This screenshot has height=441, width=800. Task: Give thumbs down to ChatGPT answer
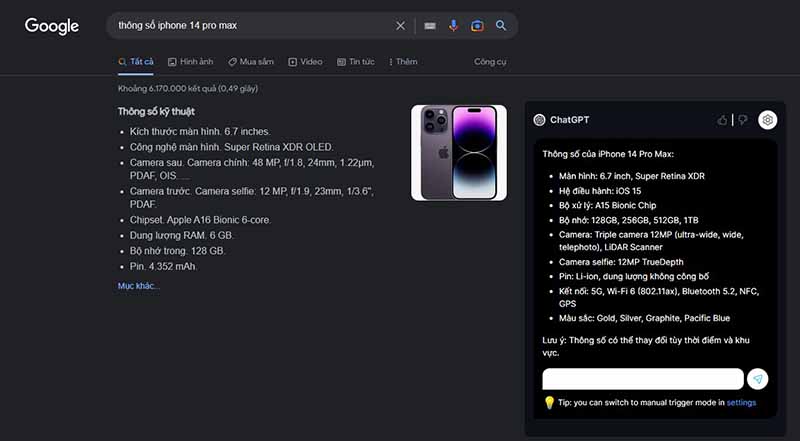(742, 120)
